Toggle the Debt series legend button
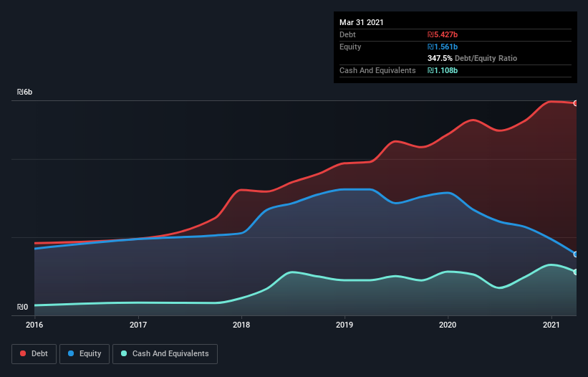 pos(34,354)
